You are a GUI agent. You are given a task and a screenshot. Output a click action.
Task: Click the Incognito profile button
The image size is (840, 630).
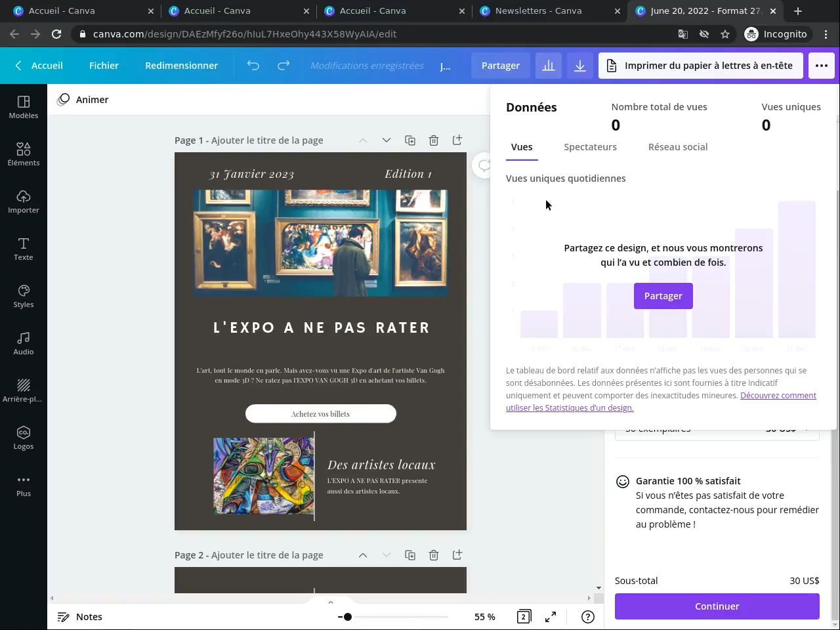point(776,34)
